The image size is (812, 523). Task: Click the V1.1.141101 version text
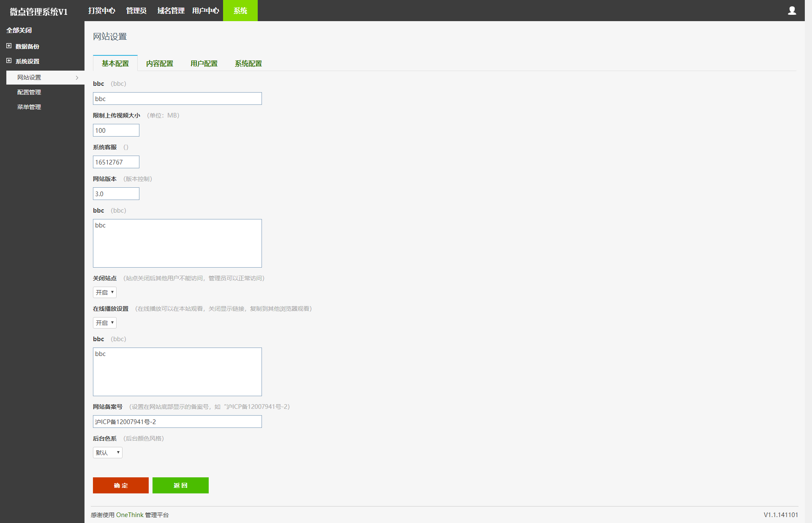tap(781, 515)
